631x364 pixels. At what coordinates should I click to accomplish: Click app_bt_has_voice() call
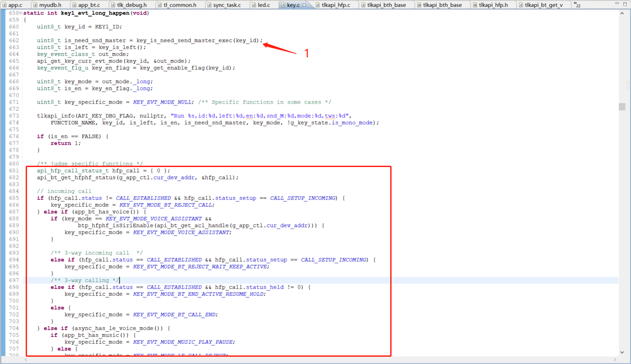[x=107, y=212]
